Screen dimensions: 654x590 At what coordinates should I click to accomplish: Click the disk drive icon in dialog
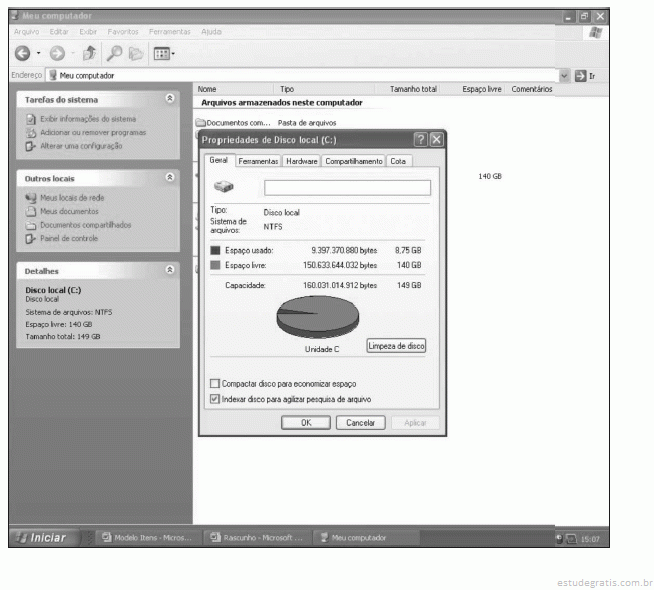224,186
